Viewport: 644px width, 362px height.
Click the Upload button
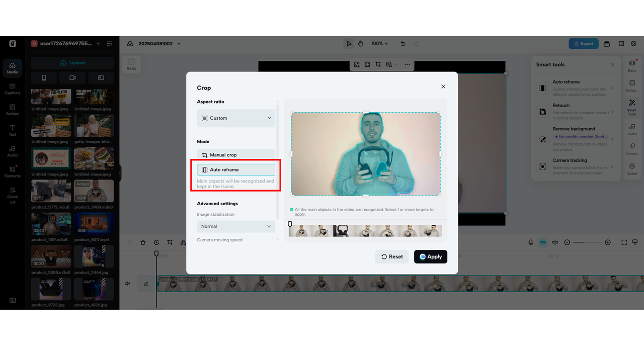[x=72, y=63]
